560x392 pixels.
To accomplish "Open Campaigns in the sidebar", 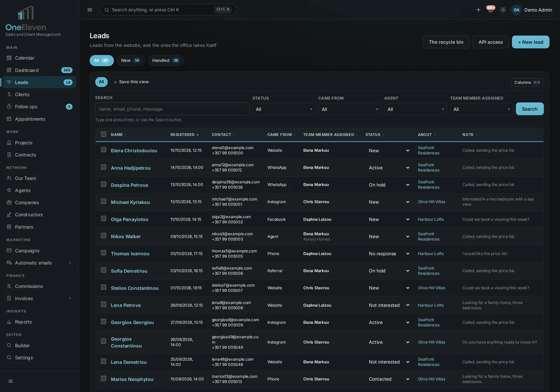I will [38, 251].
